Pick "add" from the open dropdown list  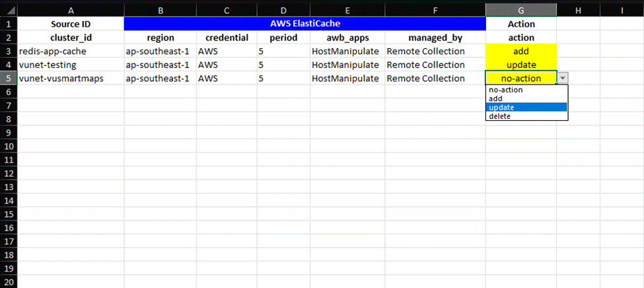pos(495,98)
